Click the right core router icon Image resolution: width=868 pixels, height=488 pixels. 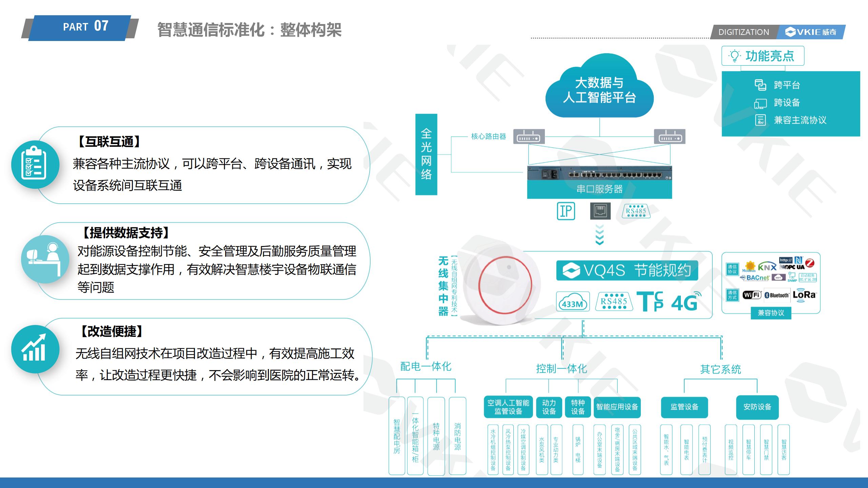point(669,137)
